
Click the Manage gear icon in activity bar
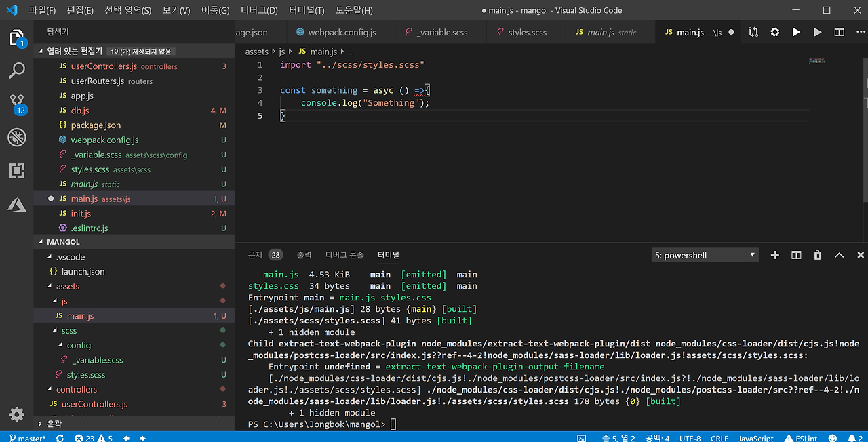point(17,414)
